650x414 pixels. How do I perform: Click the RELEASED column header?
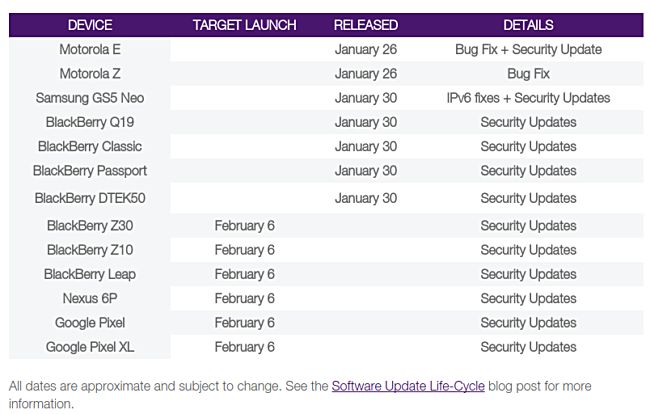366,25
